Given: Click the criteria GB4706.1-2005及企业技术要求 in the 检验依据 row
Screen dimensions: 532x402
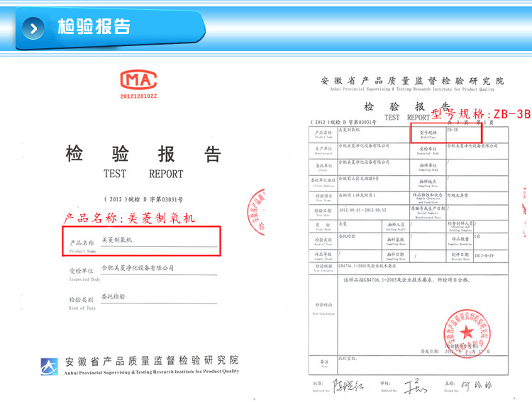Looking at the screenshot, I should (367, 266).
